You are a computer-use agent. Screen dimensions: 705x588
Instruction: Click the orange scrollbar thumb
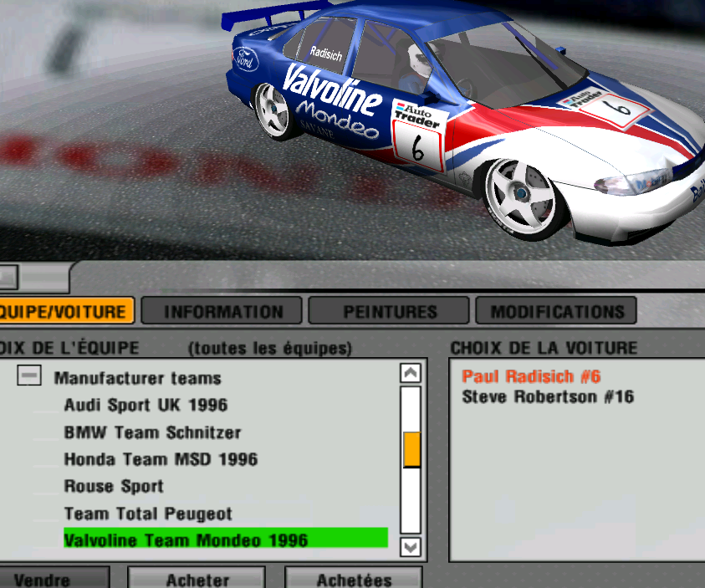coord(411,449)
